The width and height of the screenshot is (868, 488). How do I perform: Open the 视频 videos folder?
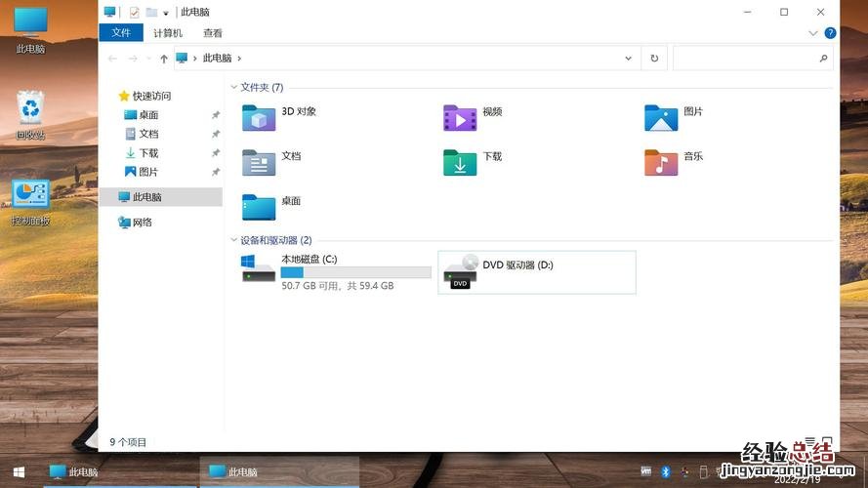460,117
